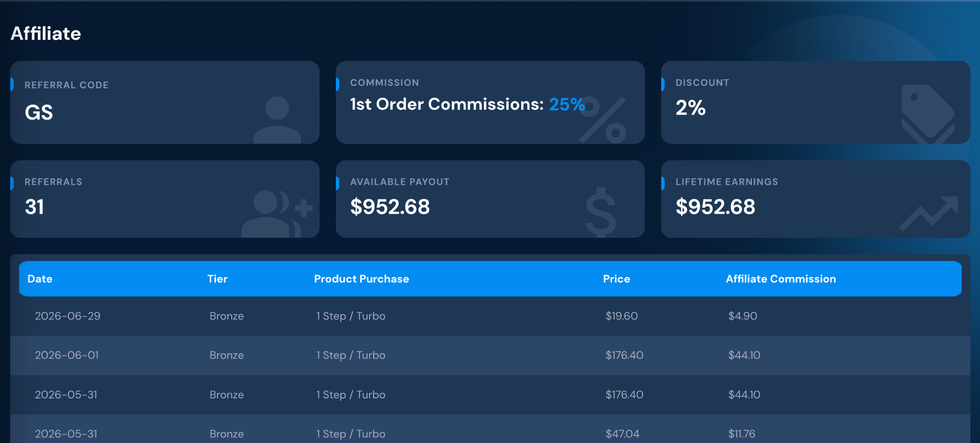Click the Date column header
980x443 pixels.
pos(40,279)
